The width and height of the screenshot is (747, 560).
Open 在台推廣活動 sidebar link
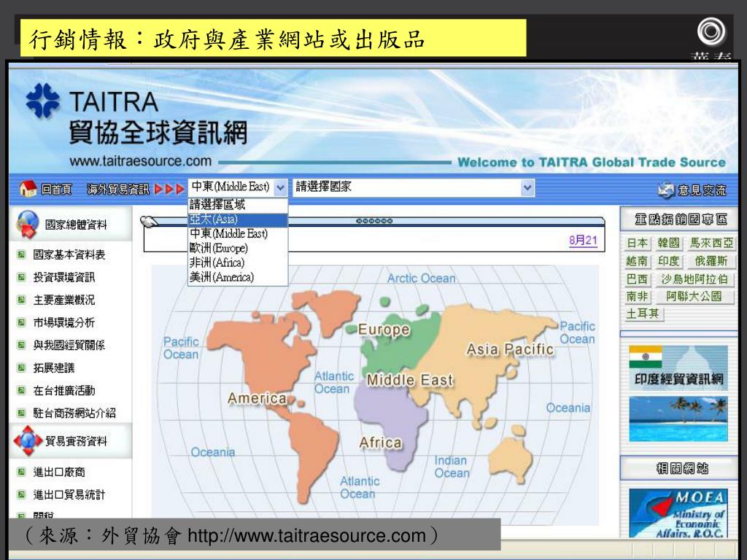coord(64,391)
